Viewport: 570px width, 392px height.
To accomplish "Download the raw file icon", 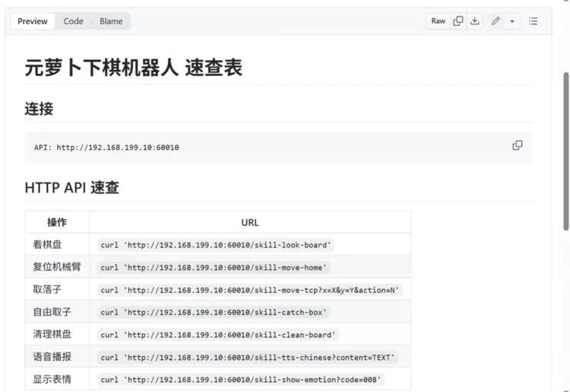I will [474, 21].
